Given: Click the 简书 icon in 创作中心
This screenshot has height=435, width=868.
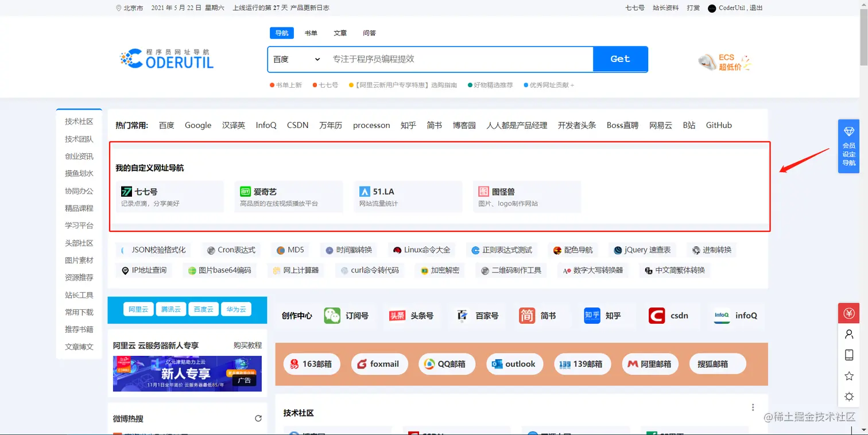Looking at the screenshot, I should click(x=527, y=316).
